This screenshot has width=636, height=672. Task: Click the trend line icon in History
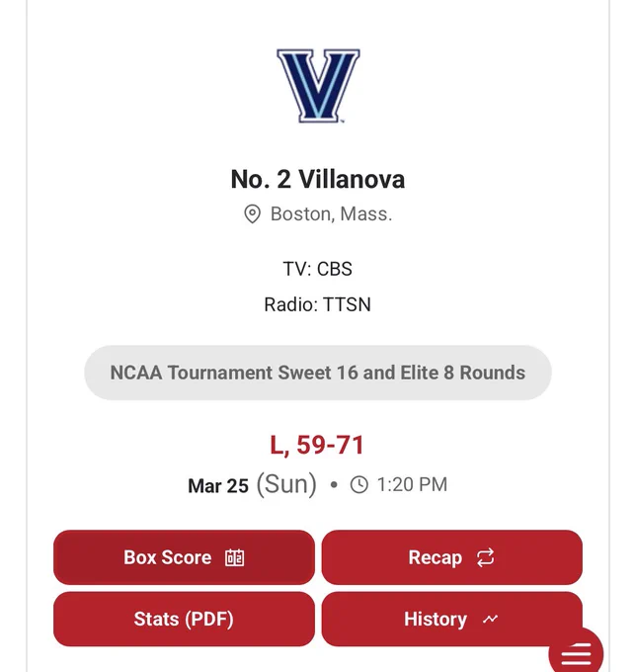point(491,619)
